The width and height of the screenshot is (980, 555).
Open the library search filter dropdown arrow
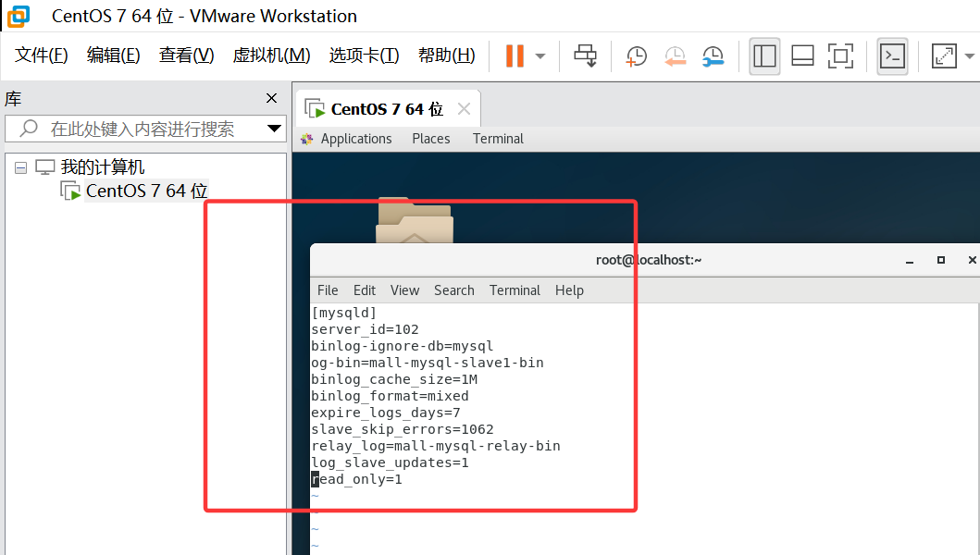click(x=274, y=129)
